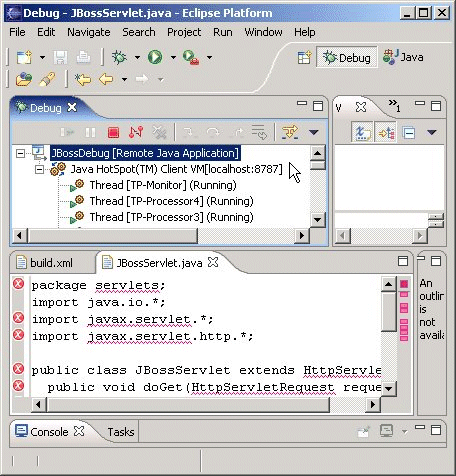The width and height of the screenshot is (456, 476).
Task: Click the Save disk icon in toolbar
Action: coord(60,57)
